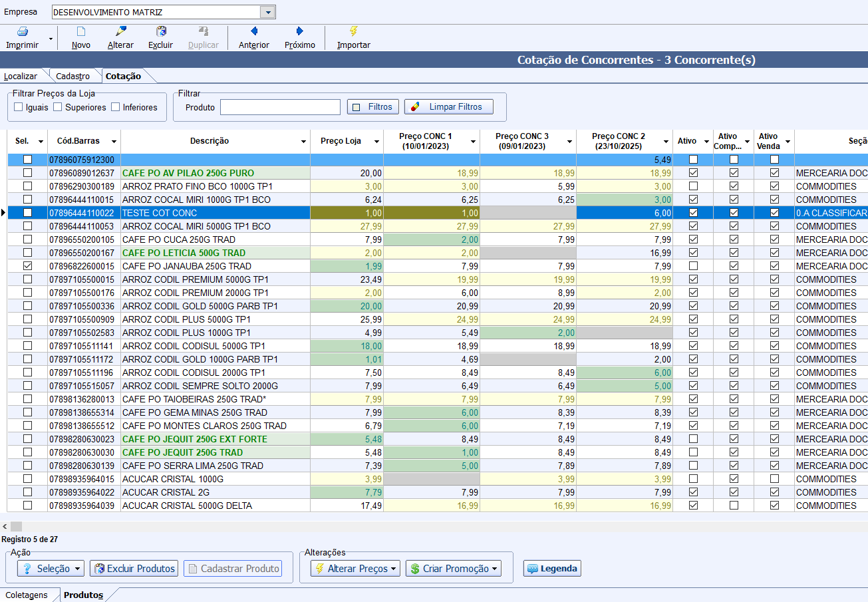Uncheck selection for CAFE PO JANAUBA 250G TRAD
This screenshot has height=602, width=868.
tap(27, 266)
